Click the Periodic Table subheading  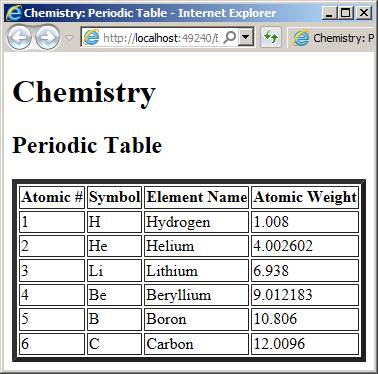[87, 145]
